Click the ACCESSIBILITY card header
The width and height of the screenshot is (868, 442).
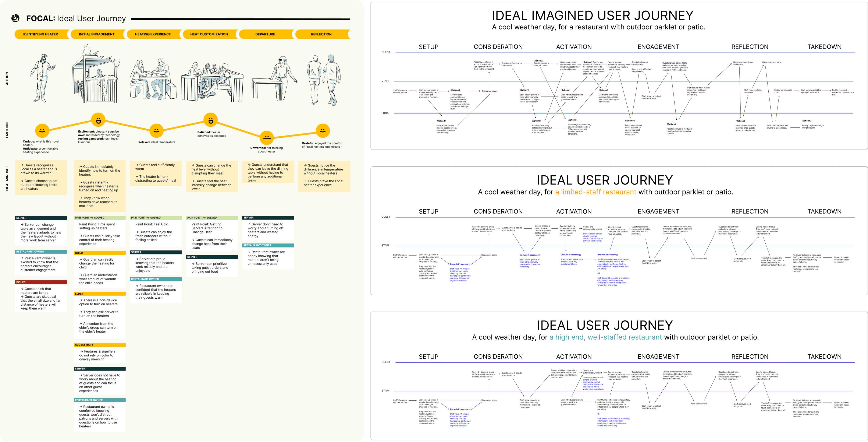99,345
